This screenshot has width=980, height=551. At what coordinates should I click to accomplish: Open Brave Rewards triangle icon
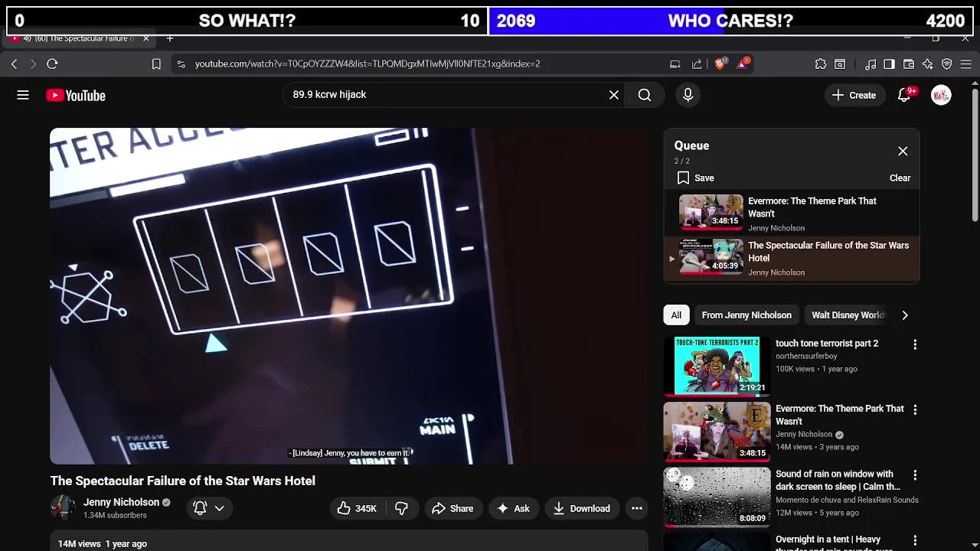pos(743,64)
